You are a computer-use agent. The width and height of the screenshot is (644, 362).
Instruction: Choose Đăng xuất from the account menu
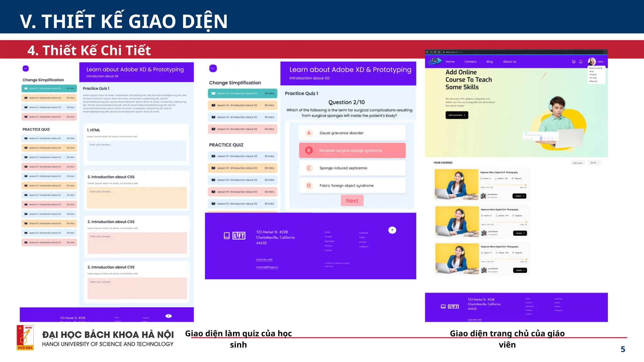point(593,81)
